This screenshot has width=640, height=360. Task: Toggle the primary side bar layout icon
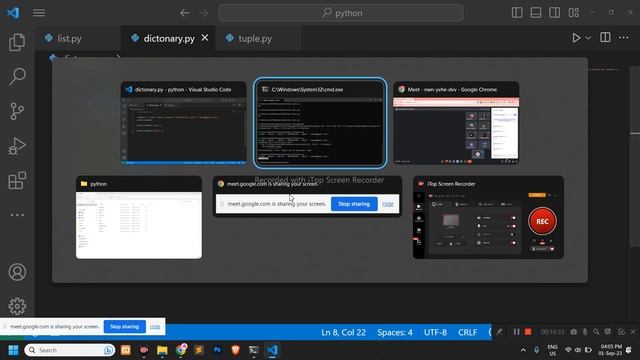pos(517,13)
